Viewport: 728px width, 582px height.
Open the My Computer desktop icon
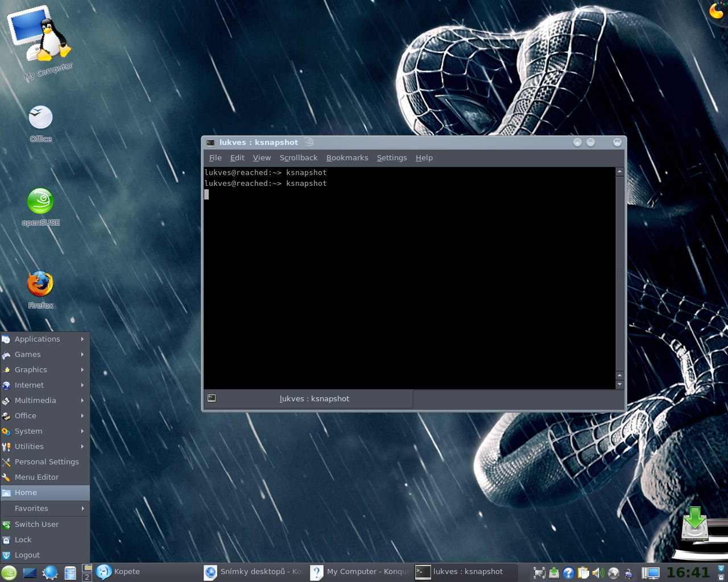tap(41, 43)
